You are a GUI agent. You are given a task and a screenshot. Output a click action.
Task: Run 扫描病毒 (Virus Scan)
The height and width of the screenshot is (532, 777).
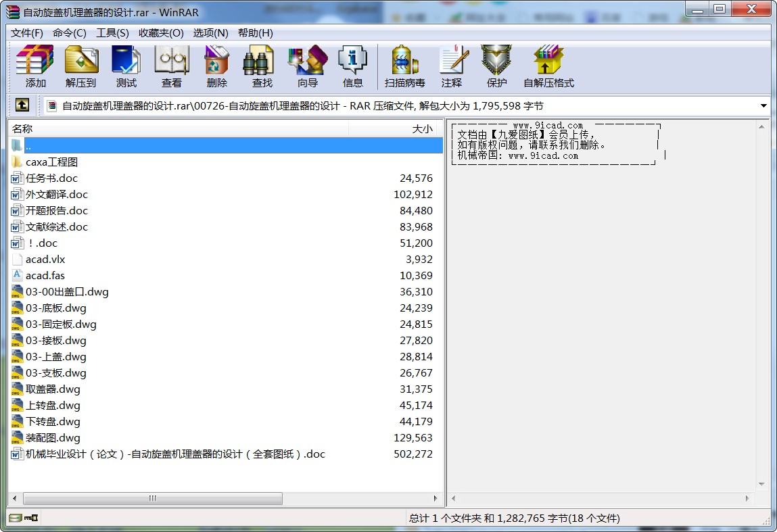tap(404, 66)
